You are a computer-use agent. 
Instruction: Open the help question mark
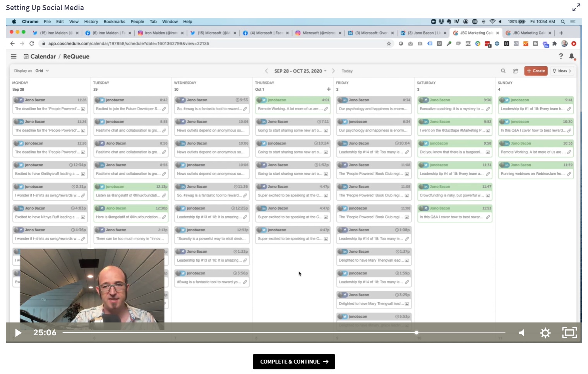tap(561, 56)
